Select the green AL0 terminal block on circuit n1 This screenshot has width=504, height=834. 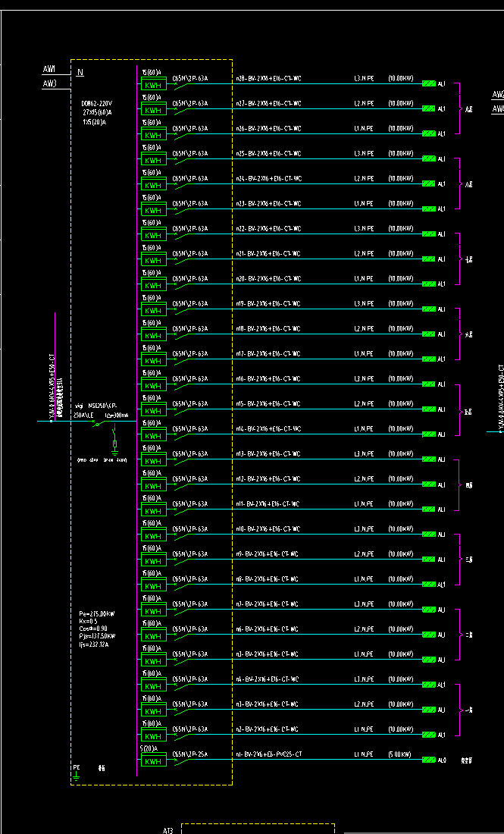coord(429,760)
